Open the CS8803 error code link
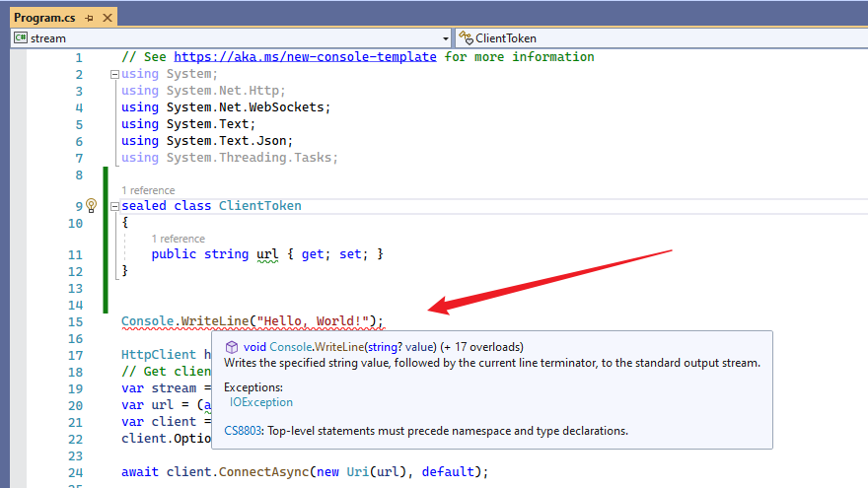 point(244,431)
